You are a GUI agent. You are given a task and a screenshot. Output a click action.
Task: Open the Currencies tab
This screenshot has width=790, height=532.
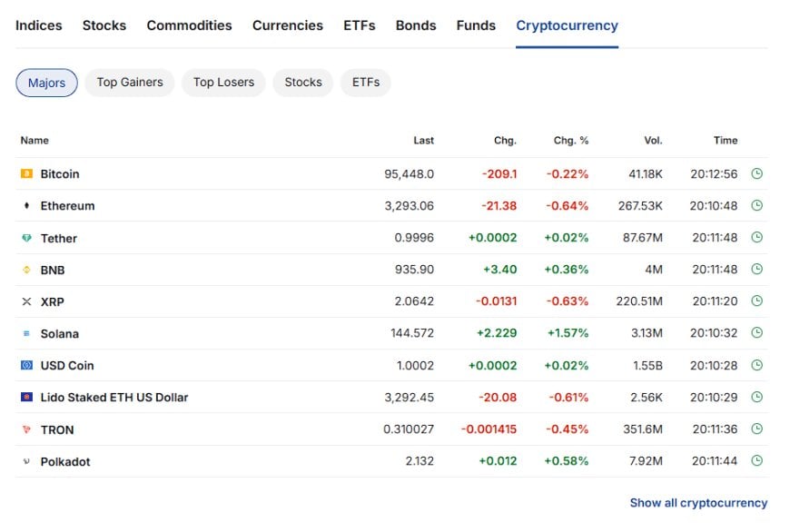point(288,25)
